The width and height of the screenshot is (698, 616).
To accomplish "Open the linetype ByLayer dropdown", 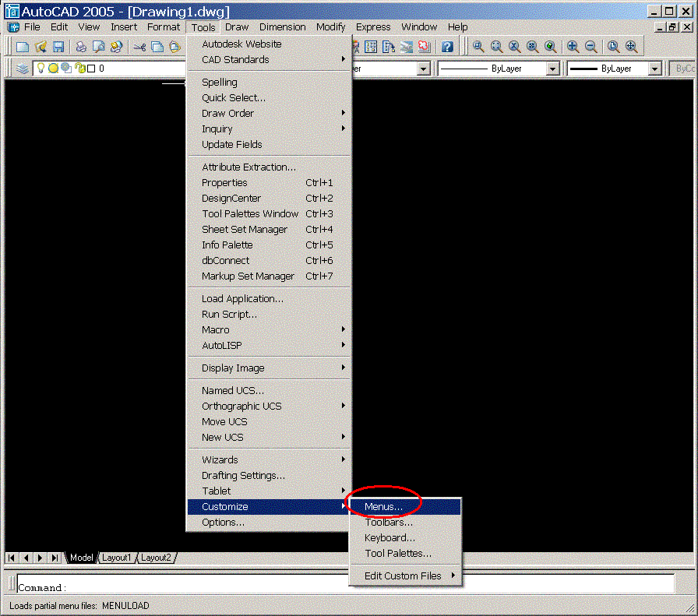I will (552, 69).
